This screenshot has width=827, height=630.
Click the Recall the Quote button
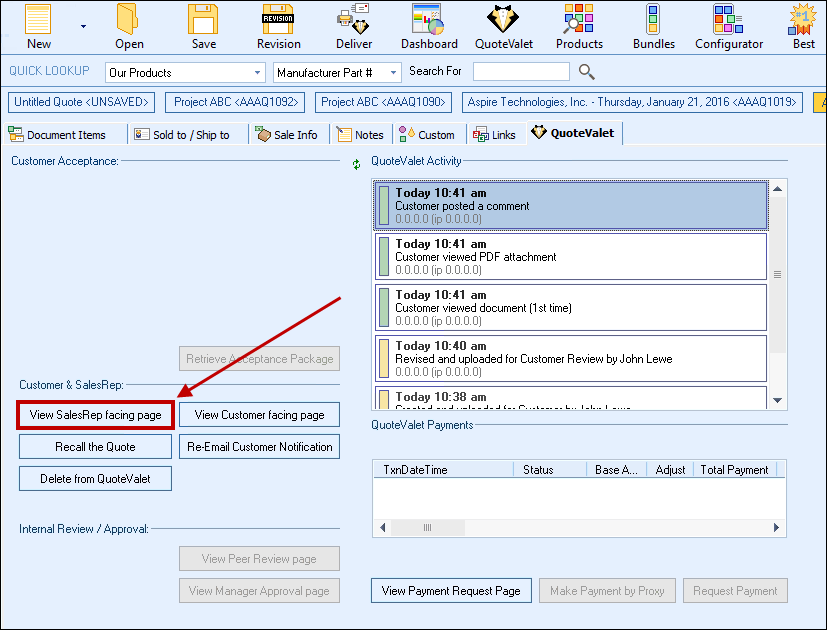point(95,447)
